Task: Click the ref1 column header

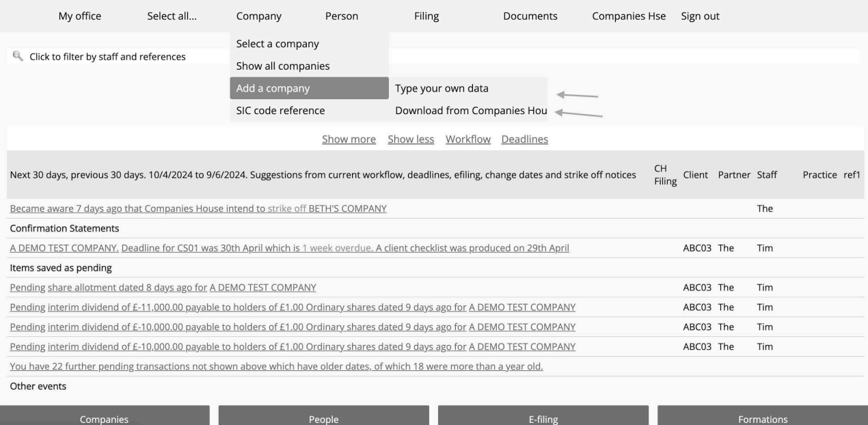Action: tap(852, 175)
